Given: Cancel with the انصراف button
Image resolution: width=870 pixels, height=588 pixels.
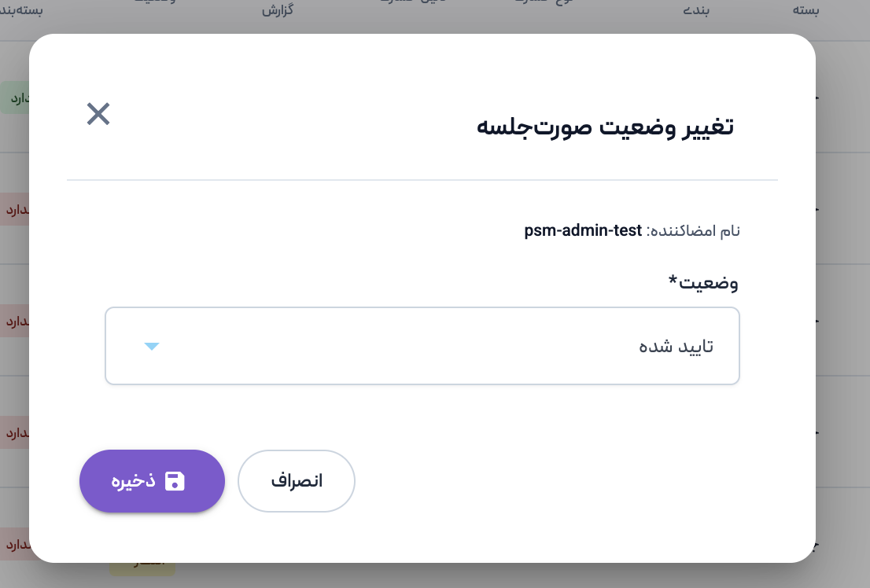Looking at the screenshot, I should click(297, 481).
